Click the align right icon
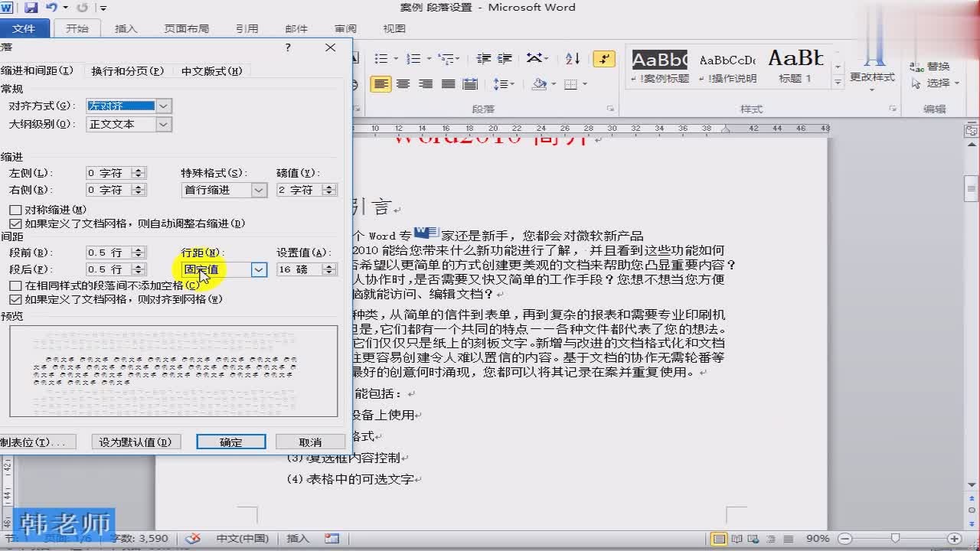The height and width of the screenshot is (551, 980). point(426,84)
